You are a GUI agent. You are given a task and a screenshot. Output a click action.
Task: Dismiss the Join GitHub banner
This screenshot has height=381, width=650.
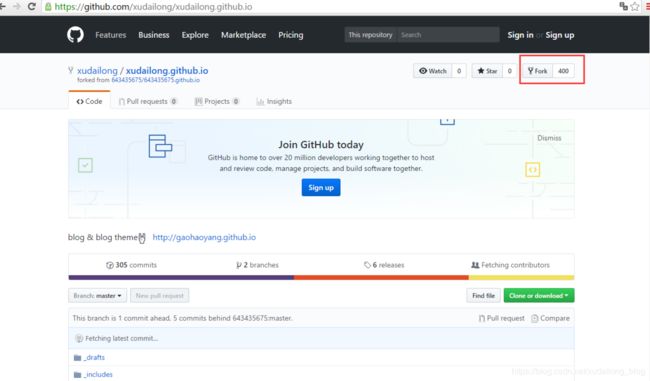point(549,138)
